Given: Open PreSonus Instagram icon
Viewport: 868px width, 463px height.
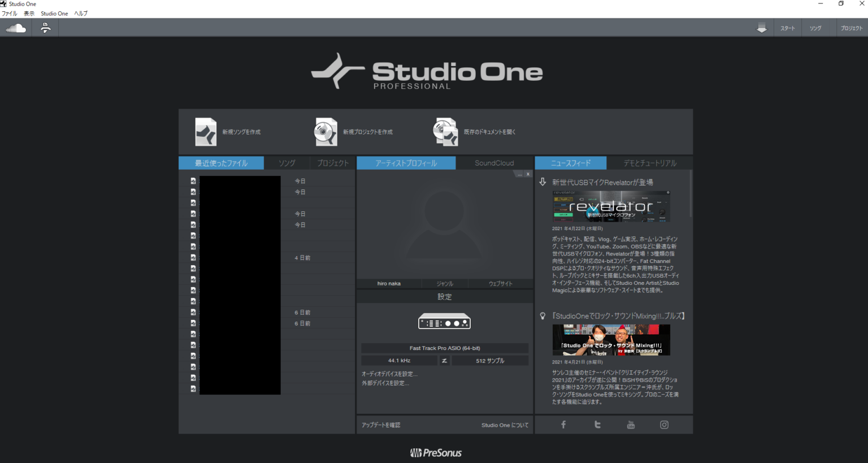Looking at the screenshot, I should point(664,424).
